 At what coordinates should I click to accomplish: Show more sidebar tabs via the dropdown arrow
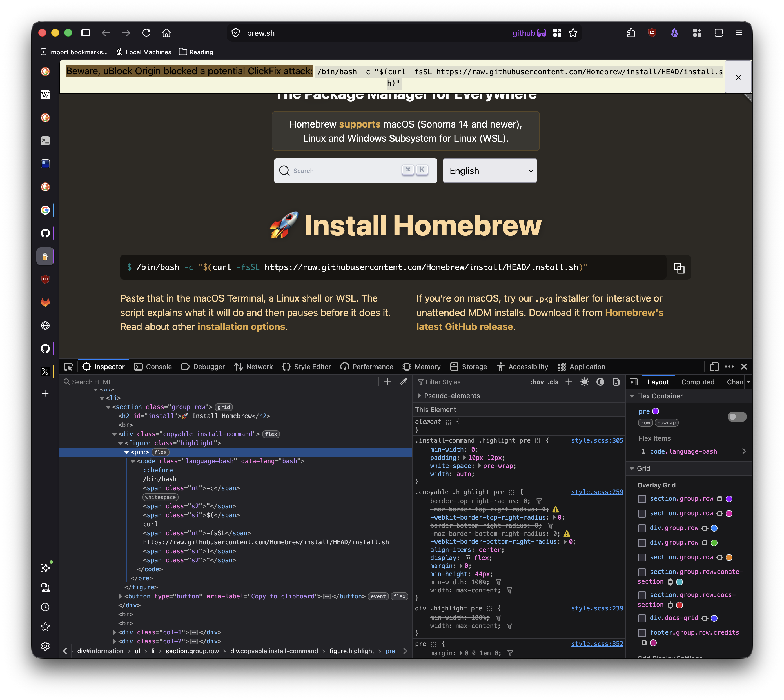[748, 382]
